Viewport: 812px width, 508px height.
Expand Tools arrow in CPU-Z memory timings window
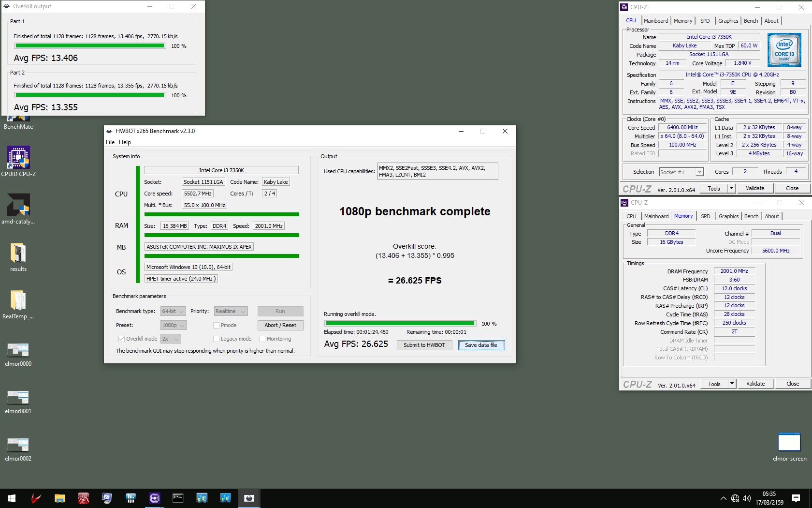click(x=732, y=384)
